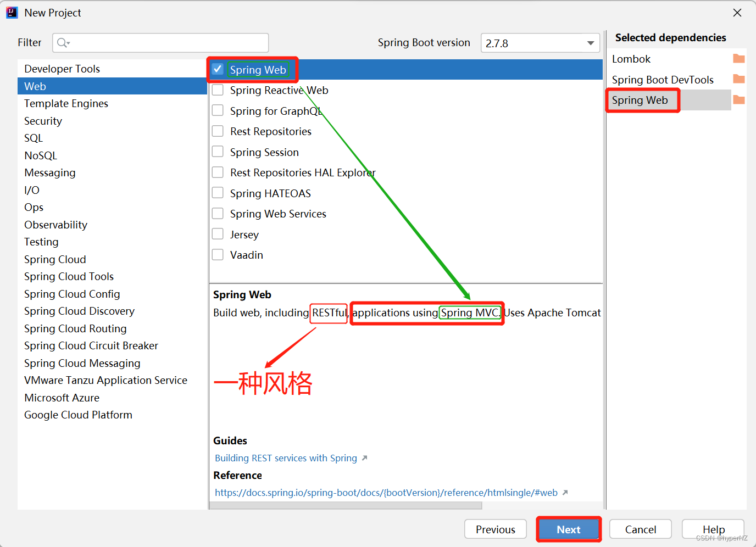Go back with the Previous button
Image resolution: width=756 pixels, height=547 pixels.
point(496,529)
